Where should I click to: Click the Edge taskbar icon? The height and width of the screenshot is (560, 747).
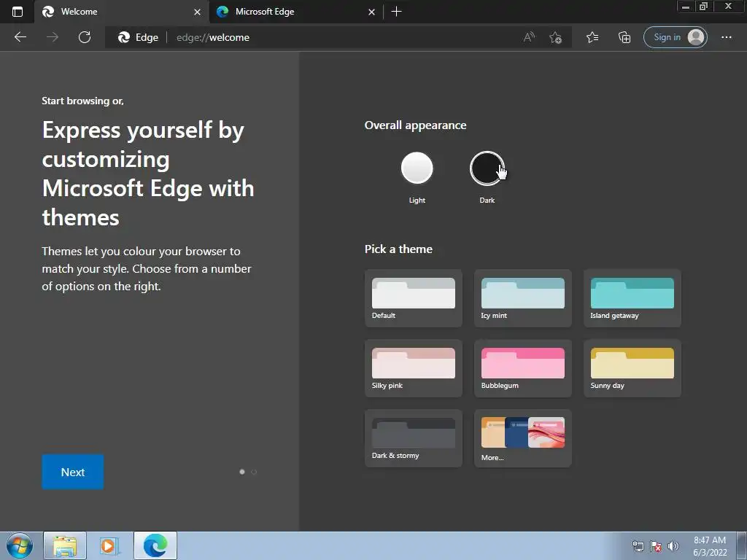pyautogui.click(x=155, y=545)
